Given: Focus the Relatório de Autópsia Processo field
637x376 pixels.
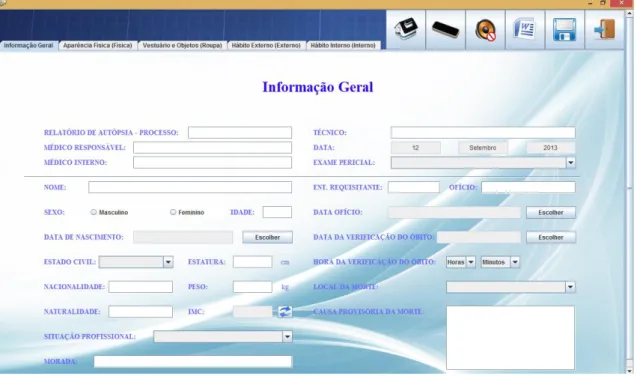Looking at the screenshot, I should point(240,132).
